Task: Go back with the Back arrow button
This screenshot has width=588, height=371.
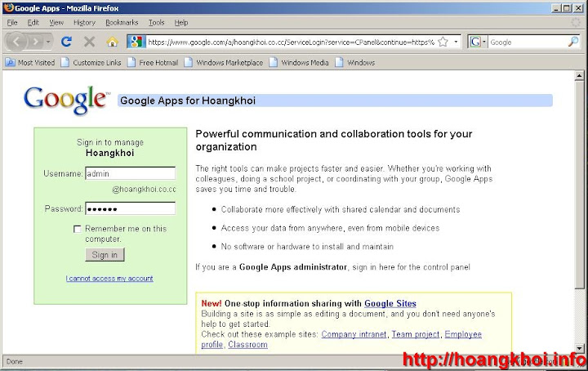Action: (16, 42)
